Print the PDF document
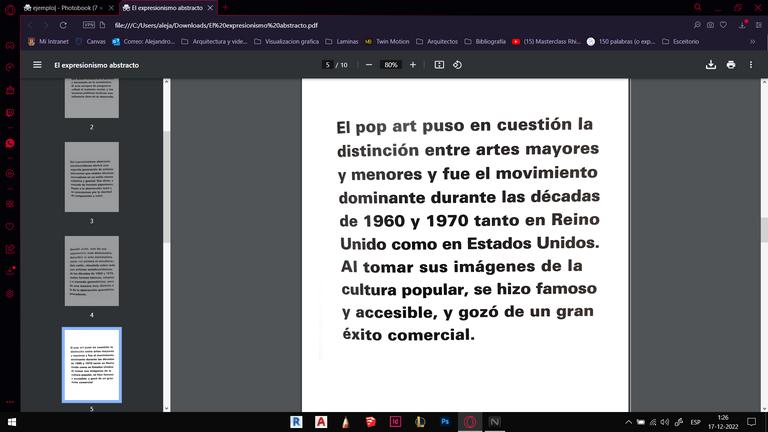Image resolution: width=768 pixels, height=432 pixels. pyautogui.click(x=731, y=65)
